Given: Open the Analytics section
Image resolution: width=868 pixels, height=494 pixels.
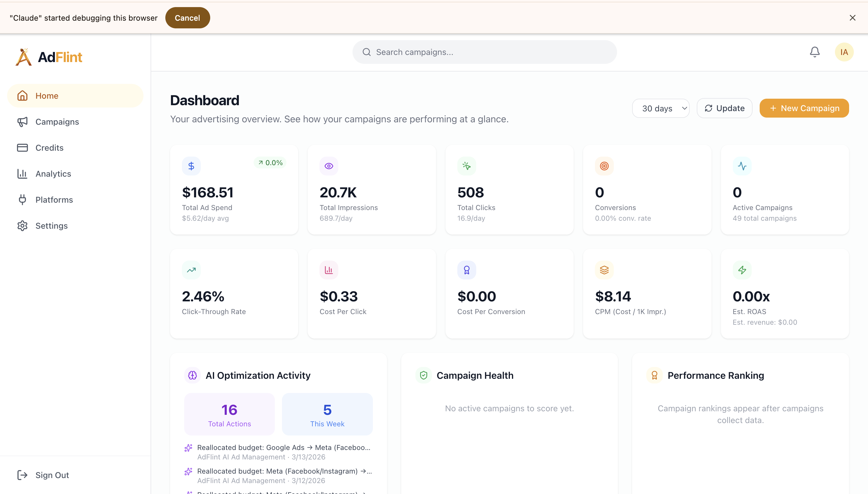Looking at the screenshot, I should point(75,174).
